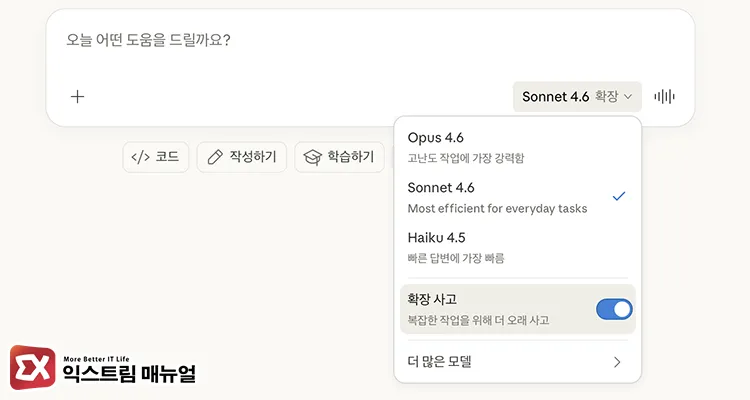Viewport: 750px width, 400px height.
Task: Click the plus attachment icon
Action: coord(77,97)
